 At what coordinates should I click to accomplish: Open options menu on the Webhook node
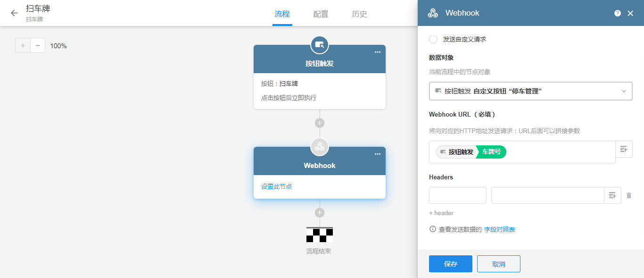pos(377,154)
